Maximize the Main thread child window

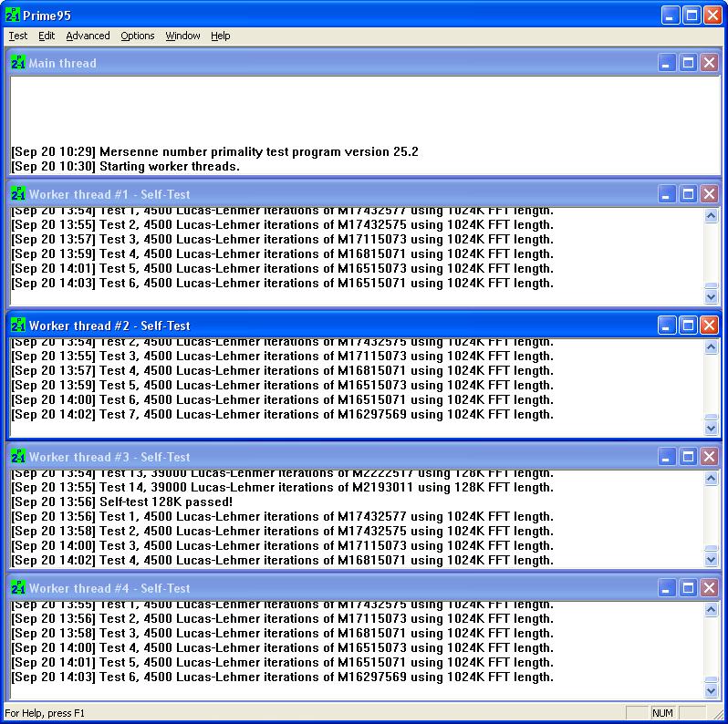pos(688,63)
